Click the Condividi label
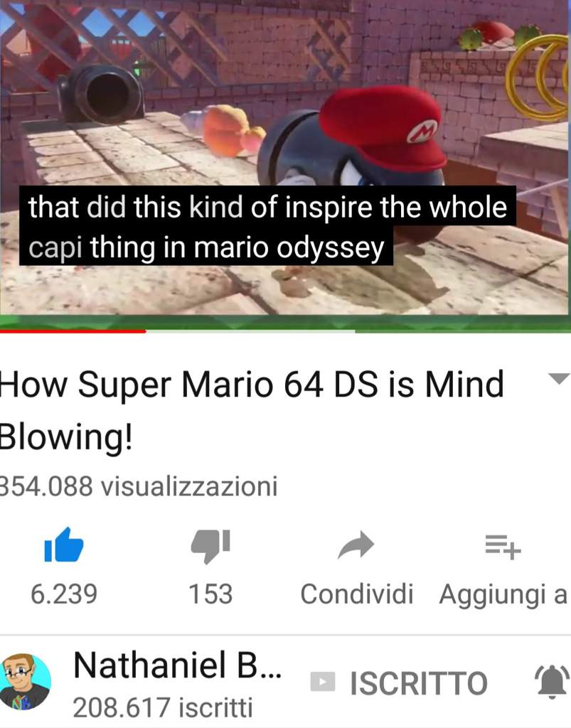 (356, 594)
